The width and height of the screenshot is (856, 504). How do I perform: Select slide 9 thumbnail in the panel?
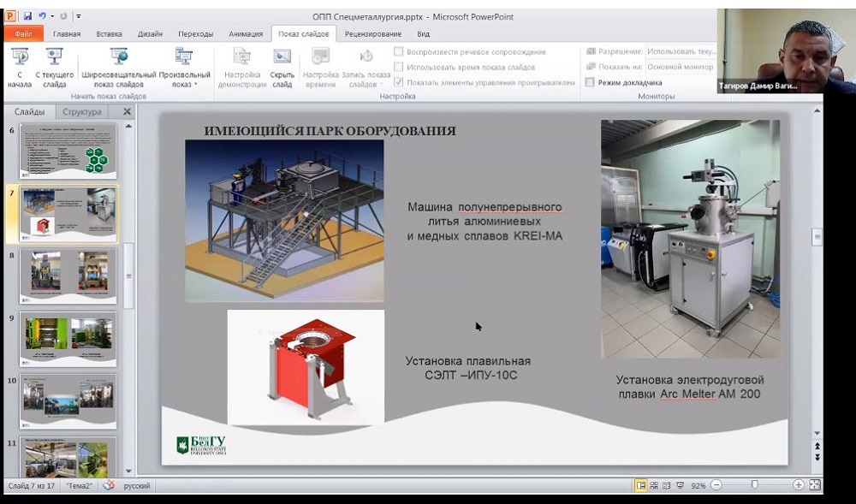pyautogui.click(x=68, y=339)
